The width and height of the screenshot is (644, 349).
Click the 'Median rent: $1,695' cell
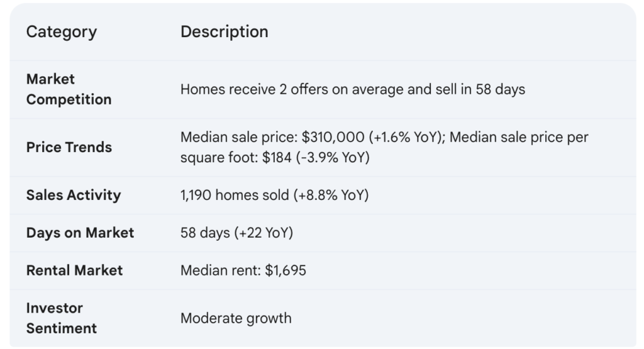[243, 270]
